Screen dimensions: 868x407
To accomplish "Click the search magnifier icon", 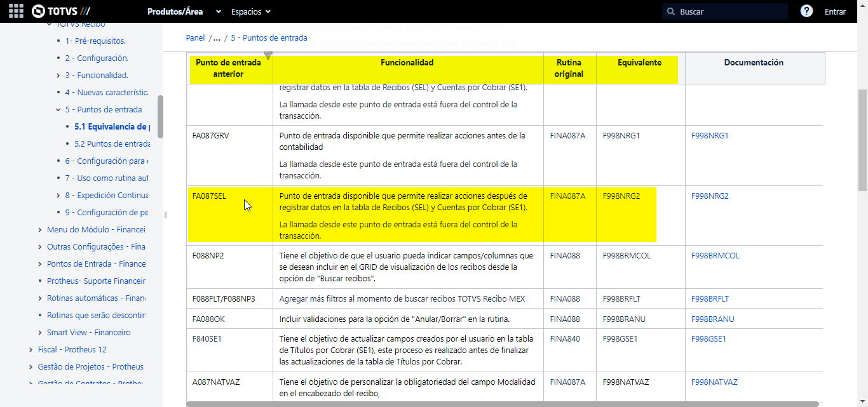I will tap(670, 11).
